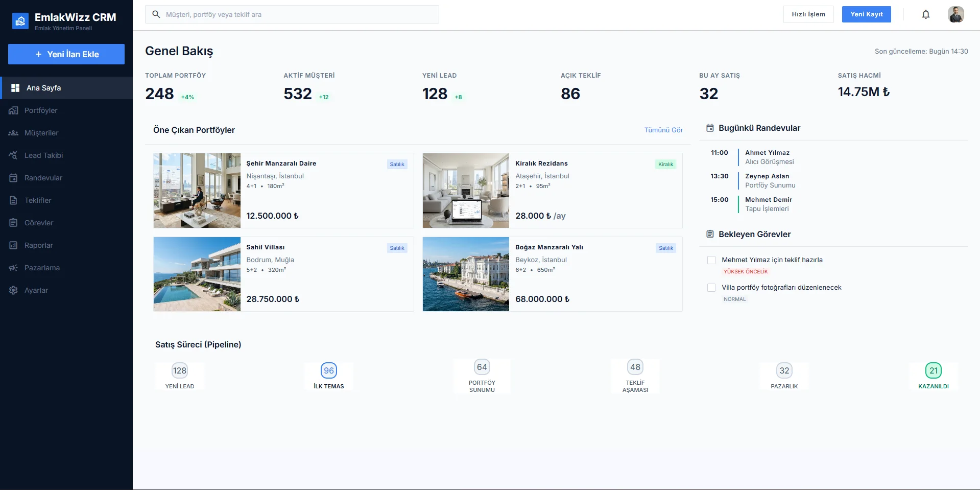Select the Portföy Sunumu pipeline stage 64
The image size is (980, 490).
(x=482, y=376)
